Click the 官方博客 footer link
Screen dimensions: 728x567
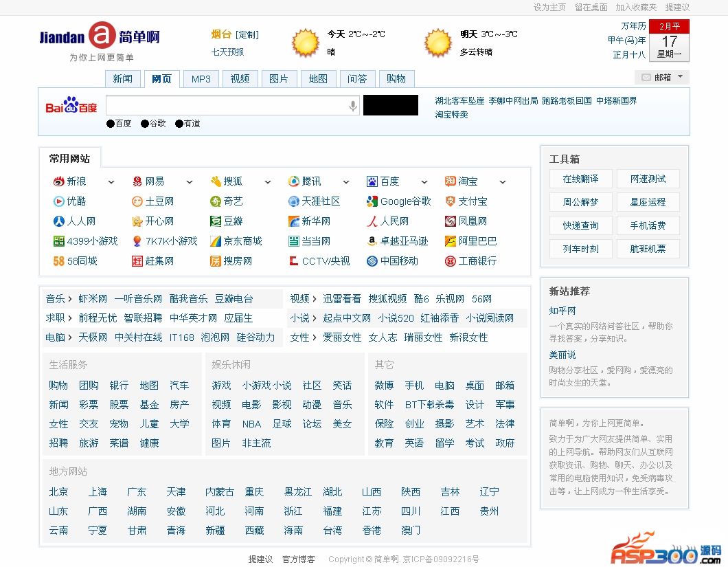pos(299,559)
